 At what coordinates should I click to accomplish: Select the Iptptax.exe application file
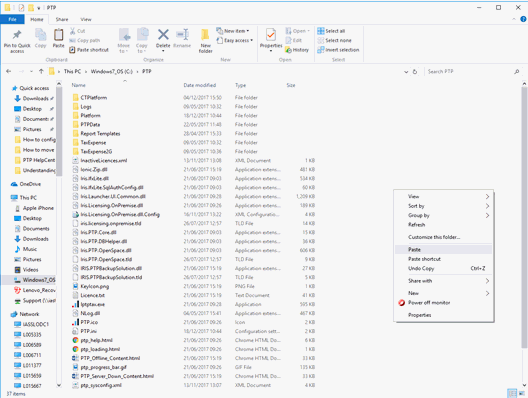pos(93,304)
